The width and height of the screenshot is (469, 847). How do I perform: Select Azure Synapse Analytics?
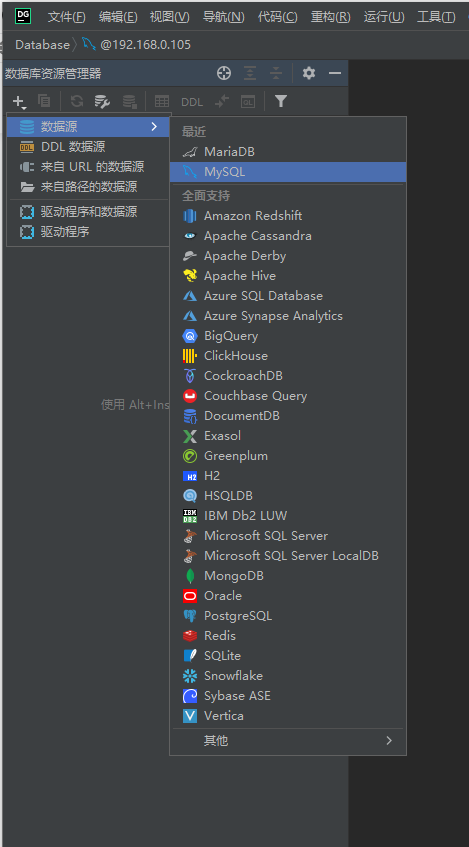288,315
